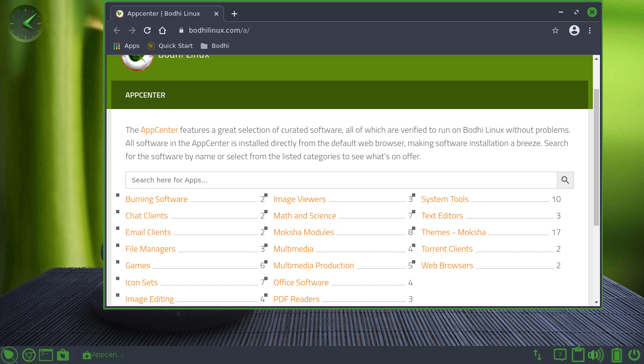The image size is (644, 364).
Task: Open Math and Science category
Action: tap(305, 216)
